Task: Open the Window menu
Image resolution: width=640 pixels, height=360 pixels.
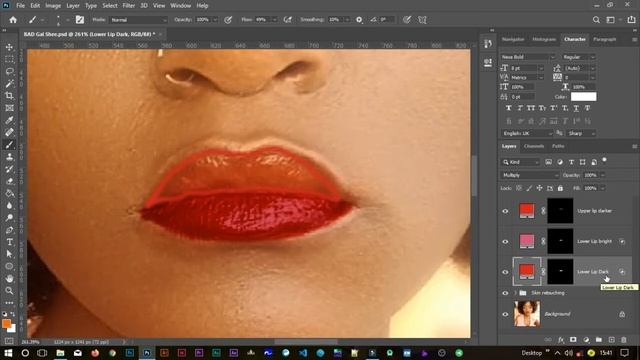Action: (180, 6)
